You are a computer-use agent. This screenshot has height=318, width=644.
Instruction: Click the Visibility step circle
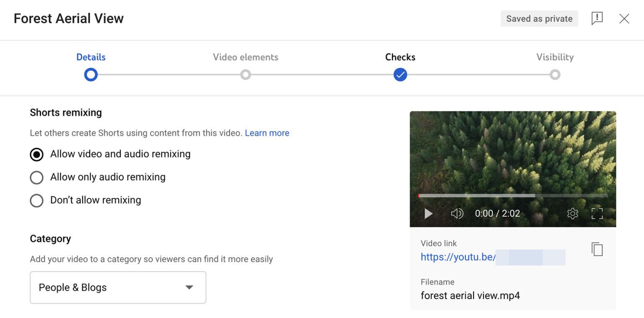(x=555, y=75)
